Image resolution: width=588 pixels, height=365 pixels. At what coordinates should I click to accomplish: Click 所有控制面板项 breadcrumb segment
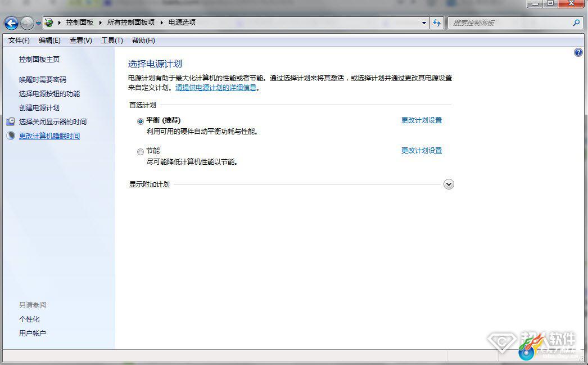coord(130,22)
